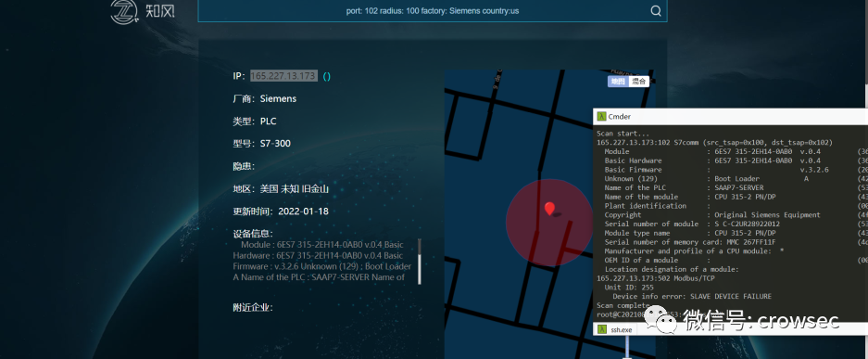Click the red location pin on map
Viewport: 868px width, 359px height.
tap(549, 209)
